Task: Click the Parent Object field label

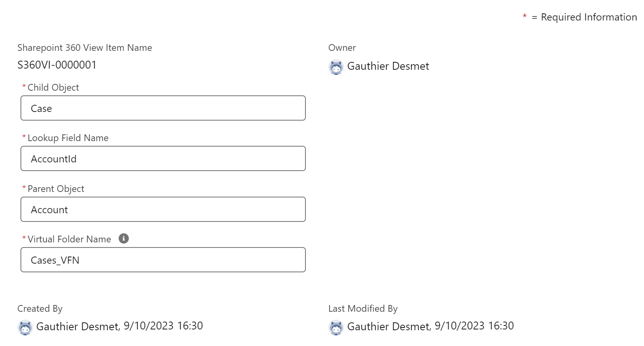Action: pos(56,189)
